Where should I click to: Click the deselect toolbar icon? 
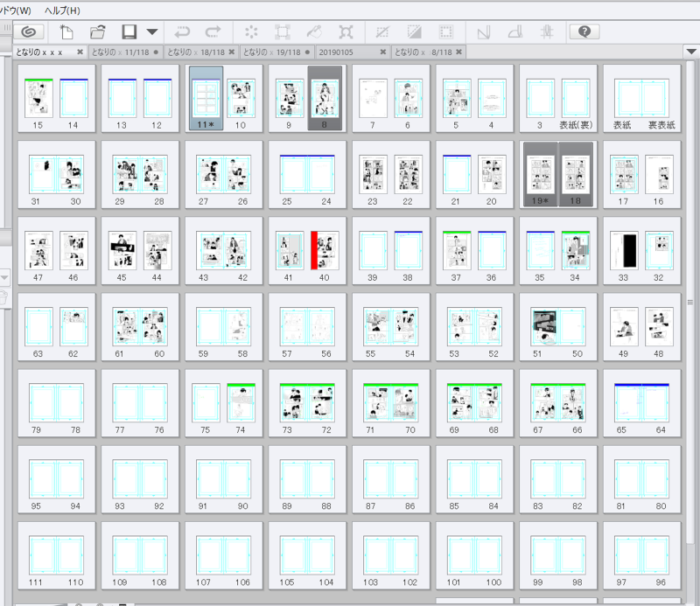(382, 31)
